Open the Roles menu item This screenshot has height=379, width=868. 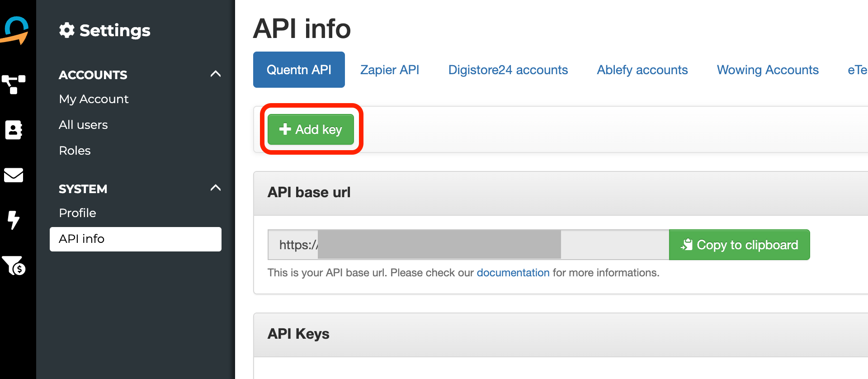pos(75,151)
